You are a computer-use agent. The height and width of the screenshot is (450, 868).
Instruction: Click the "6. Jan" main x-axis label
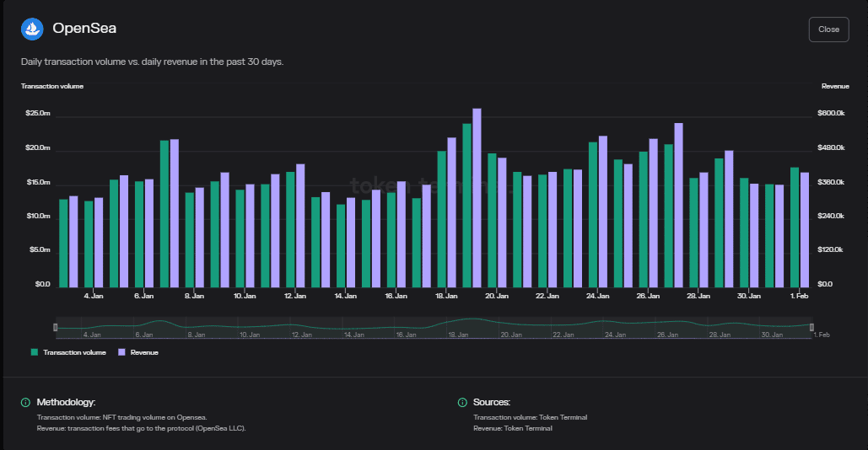pyautogui.click(x=144, y=297)
